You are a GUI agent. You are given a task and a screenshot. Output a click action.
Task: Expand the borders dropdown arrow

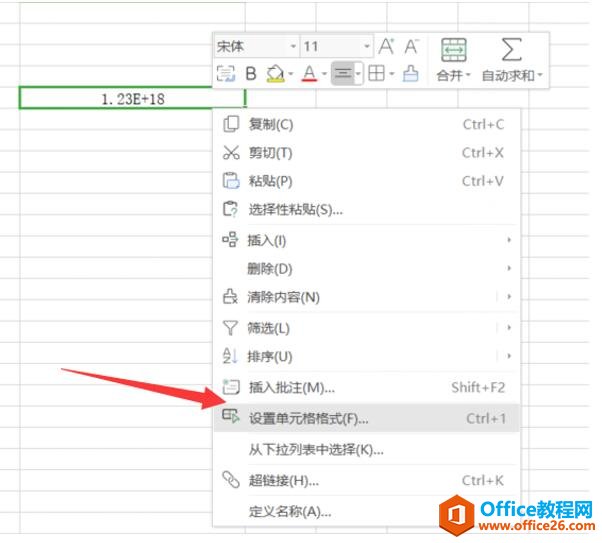[392, 73]
